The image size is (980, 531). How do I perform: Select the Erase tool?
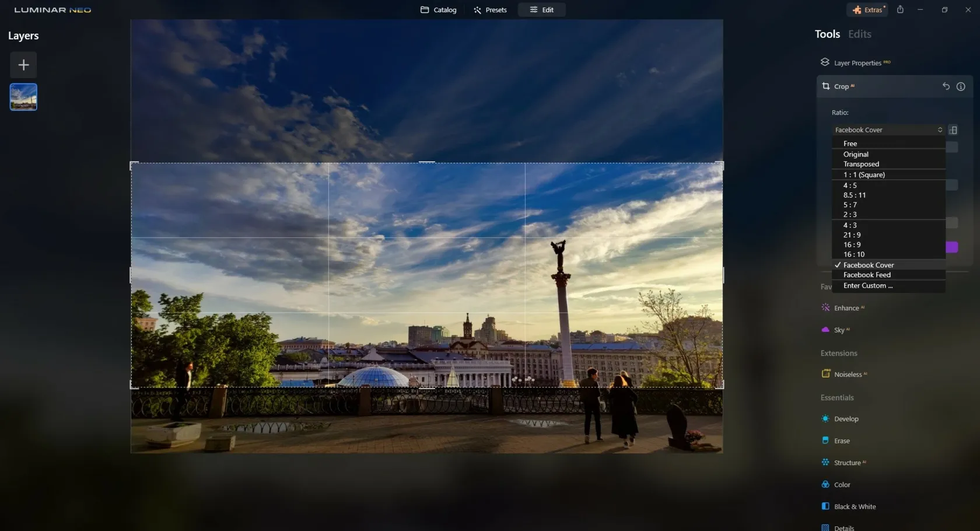(x=842, y=441)
